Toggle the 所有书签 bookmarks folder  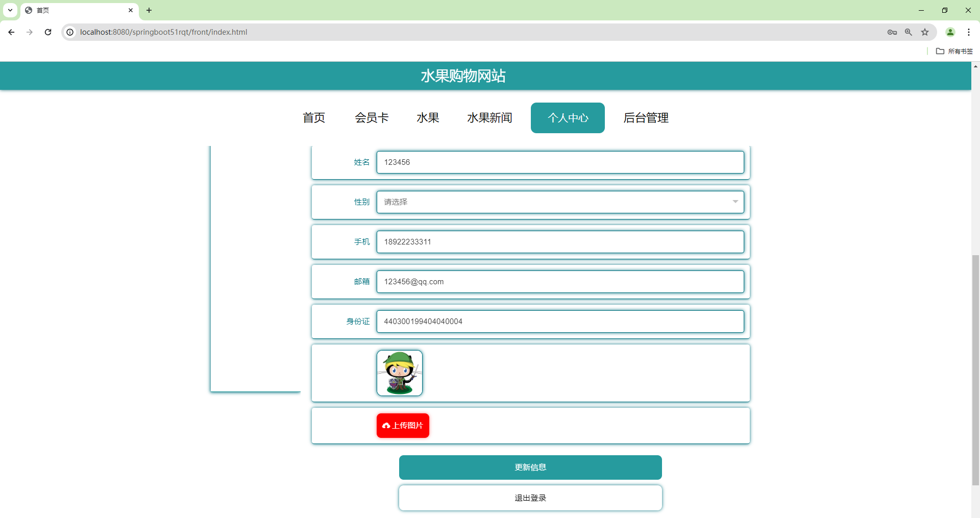point(954,51)
